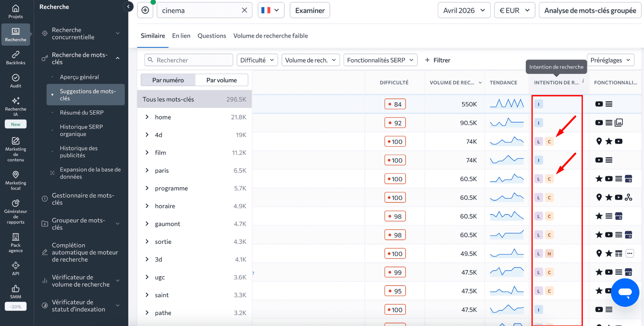The image size is (644, 326).
Task: Open Générateur de rapports section
Action: pos(15,212)
